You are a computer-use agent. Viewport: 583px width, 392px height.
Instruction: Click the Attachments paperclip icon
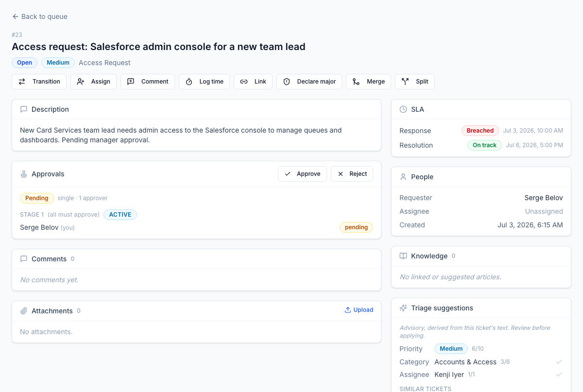coord(24,311)
